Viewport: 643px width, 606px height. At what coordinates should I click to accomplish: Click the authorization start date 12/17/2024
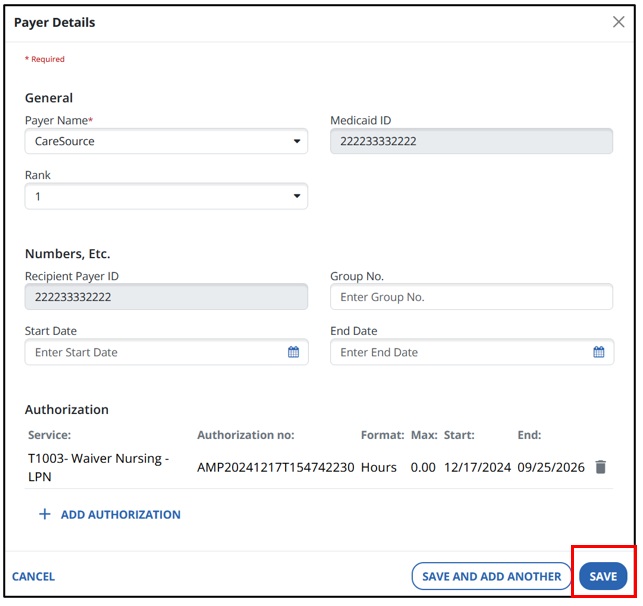click(475, 467)
